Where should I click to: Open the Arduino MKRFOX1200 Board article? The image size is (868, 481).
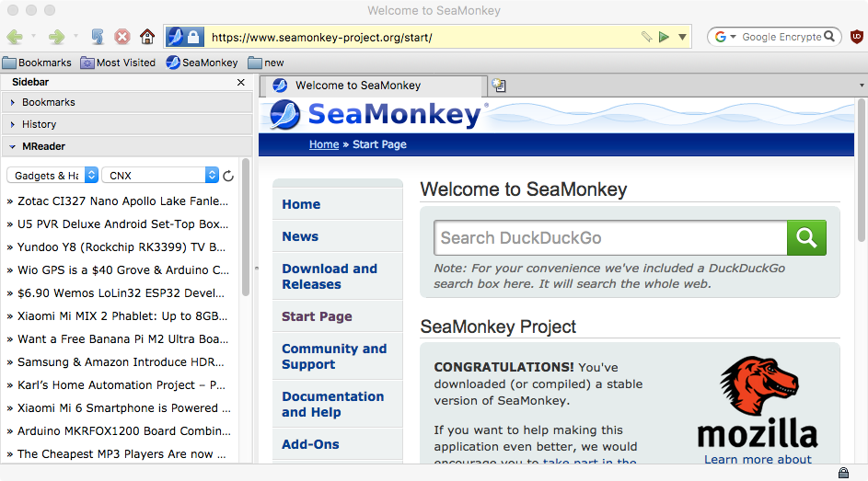click(122, 430)
